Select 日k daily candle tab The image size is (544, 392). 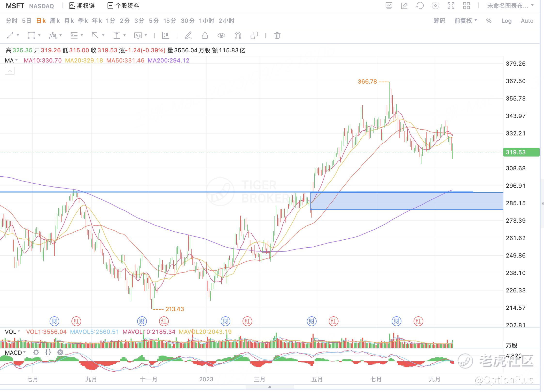tap(41, 21)
